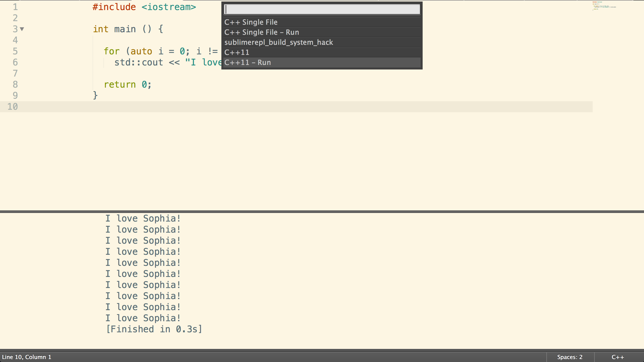Open the Spaces: 2 indentation menu
The image size is (644, 362).
click(x=570, y=357)
